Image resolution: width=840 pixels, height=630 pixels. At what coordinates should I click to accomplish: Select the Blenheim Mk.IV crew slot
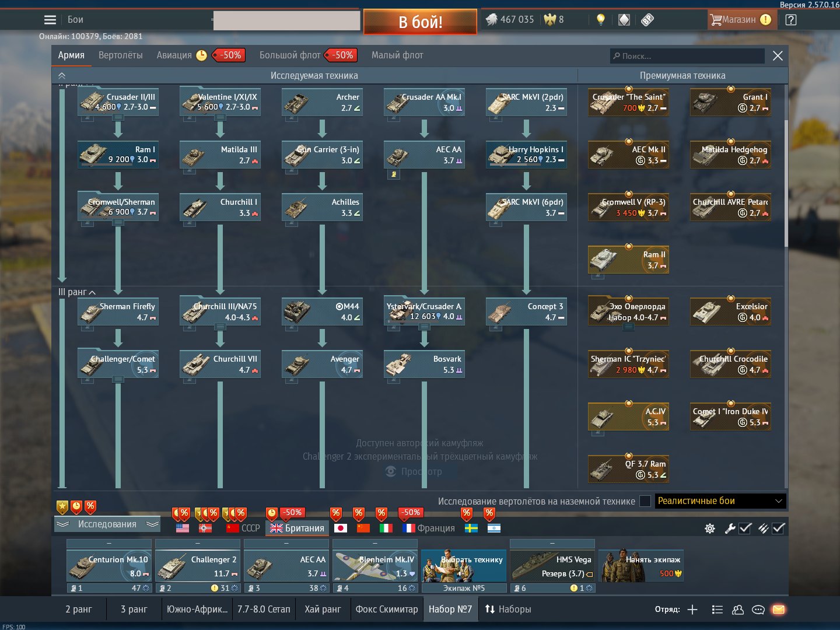(375, 566)
